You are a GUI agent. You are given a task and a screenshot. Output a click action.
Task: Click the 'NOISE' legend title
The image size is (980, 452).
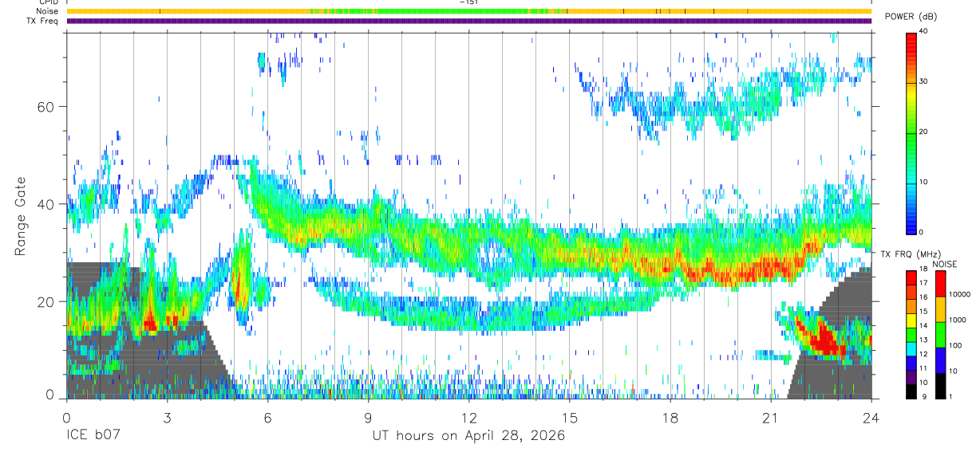(945, 264)
